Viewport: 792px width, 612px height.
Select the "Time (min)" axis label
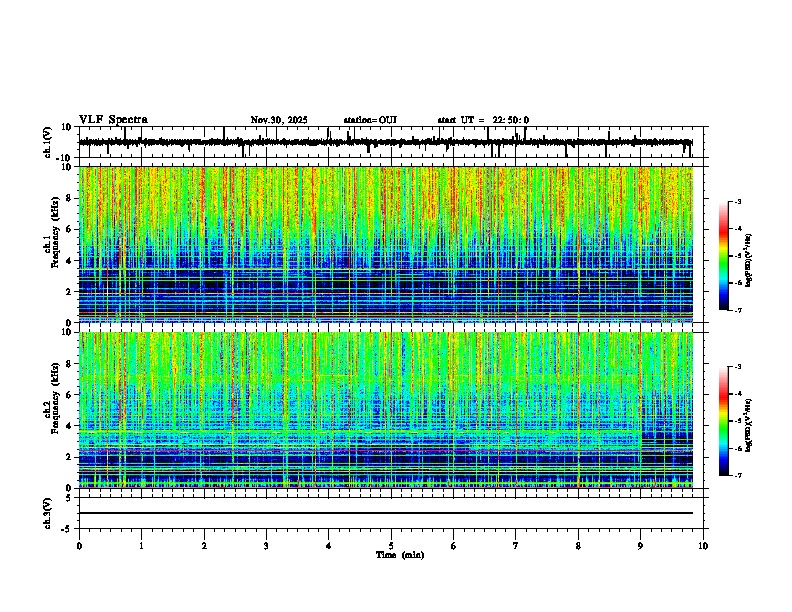pyautogui.click(x=400, y=555)
